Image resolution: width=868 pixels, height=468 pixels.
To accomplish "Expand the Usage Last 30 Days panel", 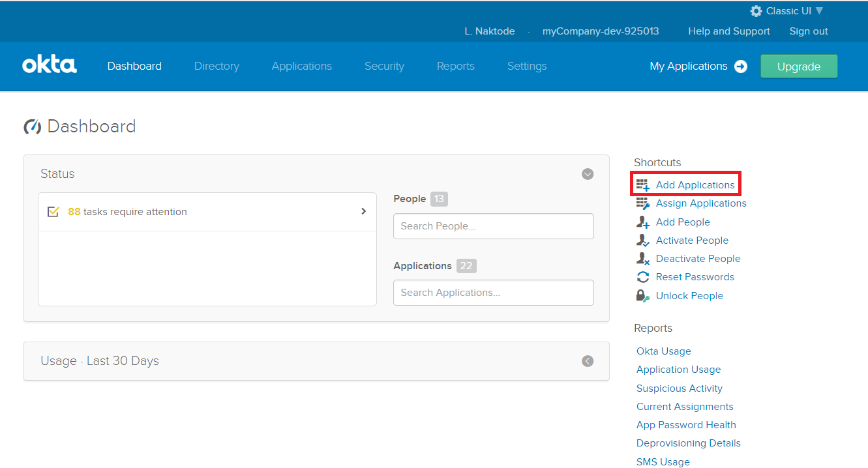I will (x=588, y=361).
